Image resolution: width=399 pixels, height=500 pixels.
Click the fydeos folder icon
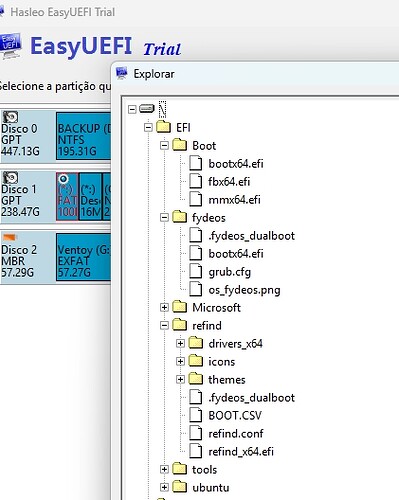[x=180, y=217]
